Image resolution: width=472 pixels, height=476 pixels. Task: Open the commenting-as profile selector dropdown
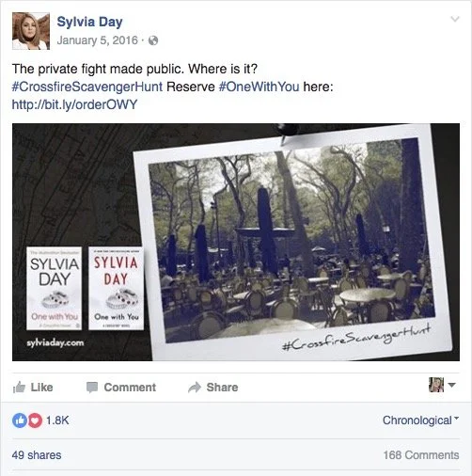442,385
